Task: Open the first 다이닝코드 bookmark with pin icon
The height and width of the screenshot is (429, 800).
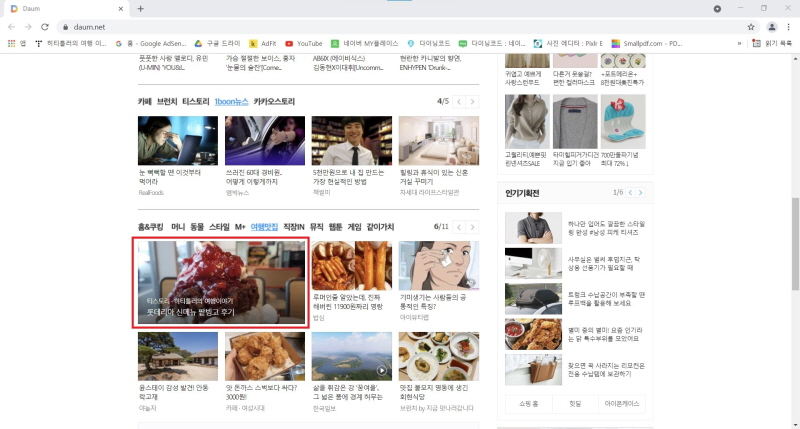Action: pos(429,43)
